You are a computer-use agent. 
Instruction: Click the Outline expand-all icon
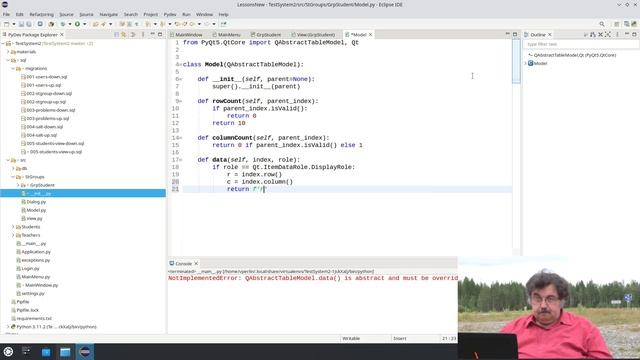tap(608, 35)
